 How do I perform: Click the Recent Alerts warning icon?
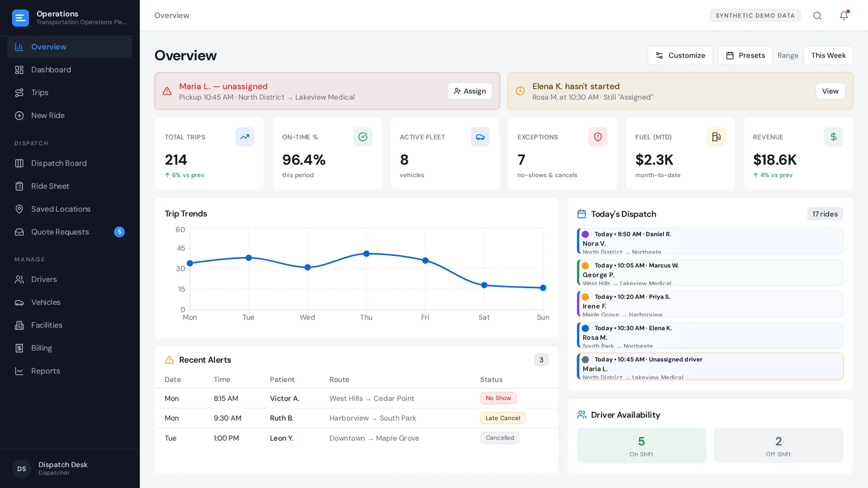point(169,360)
